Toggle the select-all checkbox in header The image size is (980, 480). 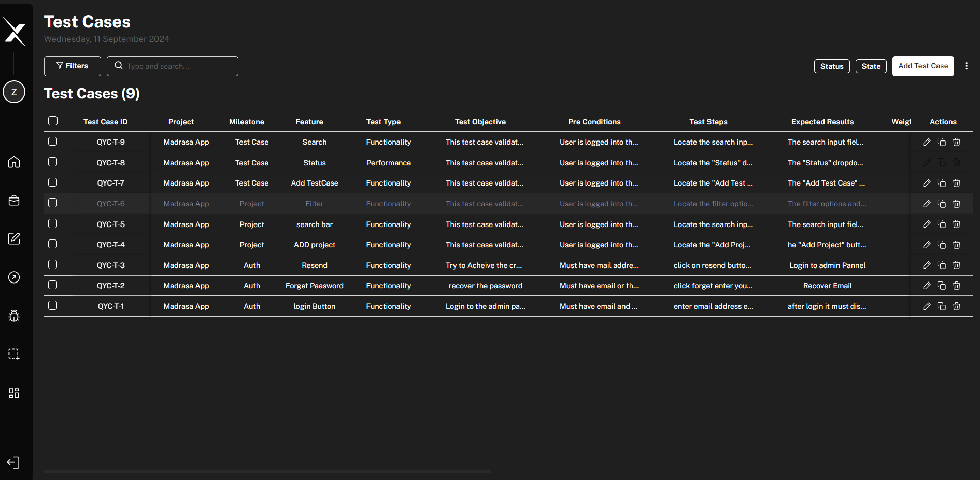(53, 121)
